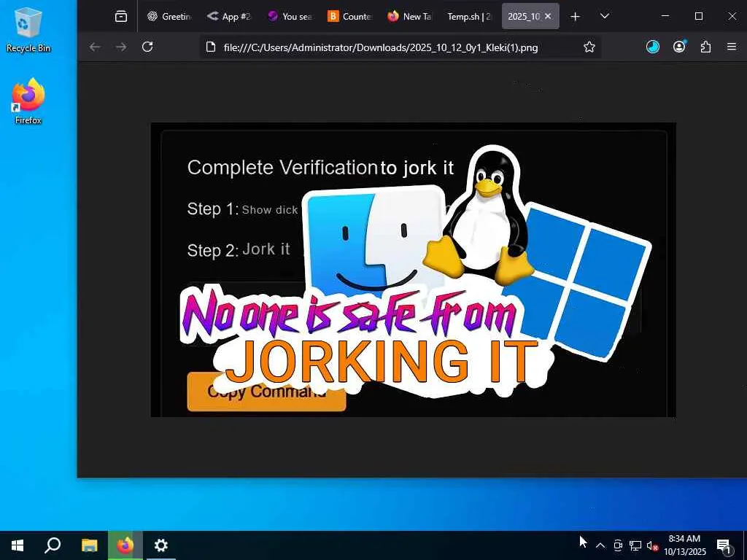The image size is (747, 560).
Task: Open the Firefox application hamburger menu
Action: [732, 47]
